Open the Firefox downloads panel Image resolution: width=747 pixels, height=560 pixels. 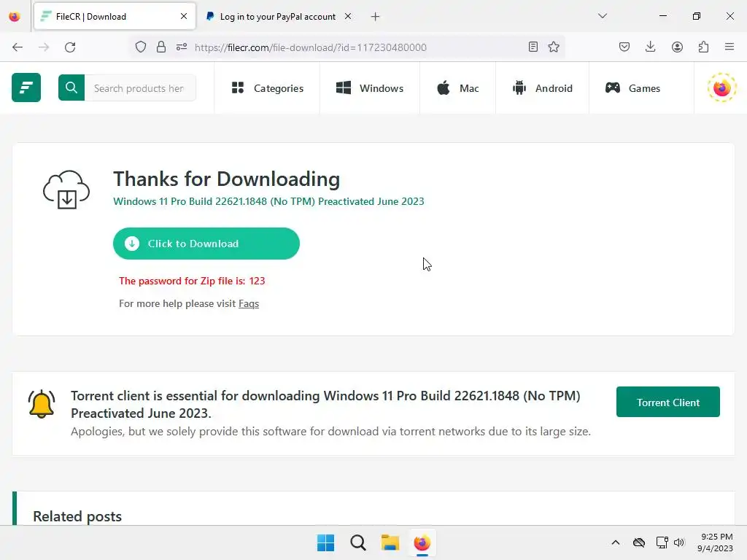tap(650, 47)
